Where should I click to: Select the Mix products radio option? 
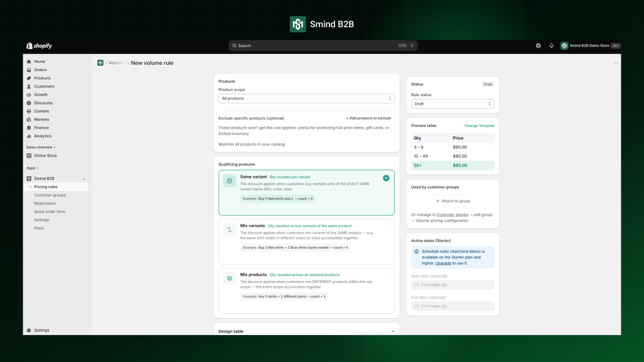coord(386,276)
